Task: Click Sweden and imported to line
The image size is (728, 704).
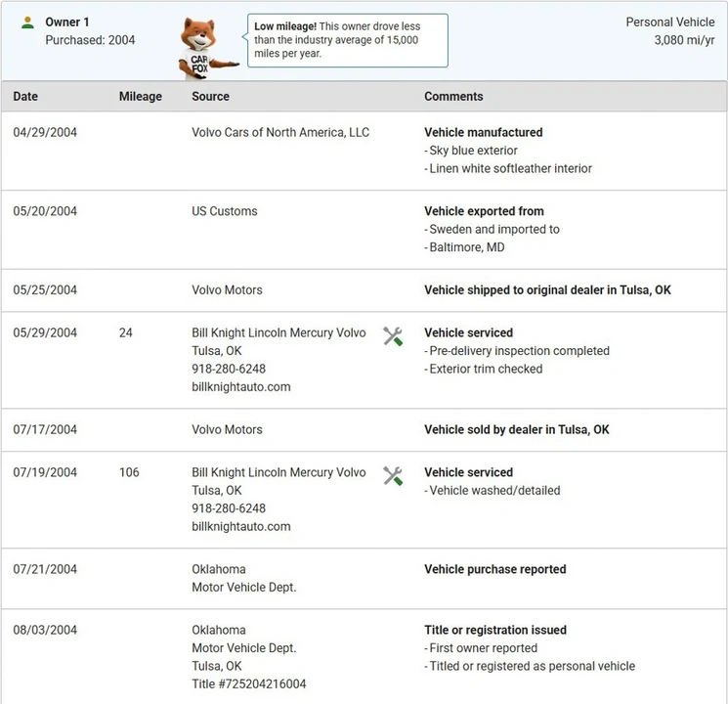Action: (492, 229)
